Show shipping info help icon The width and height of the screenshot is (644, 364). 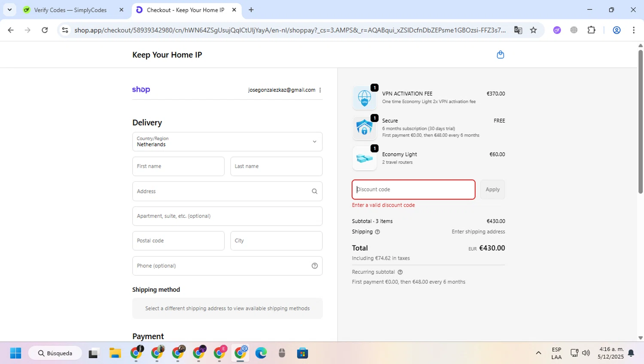[378, 232]
